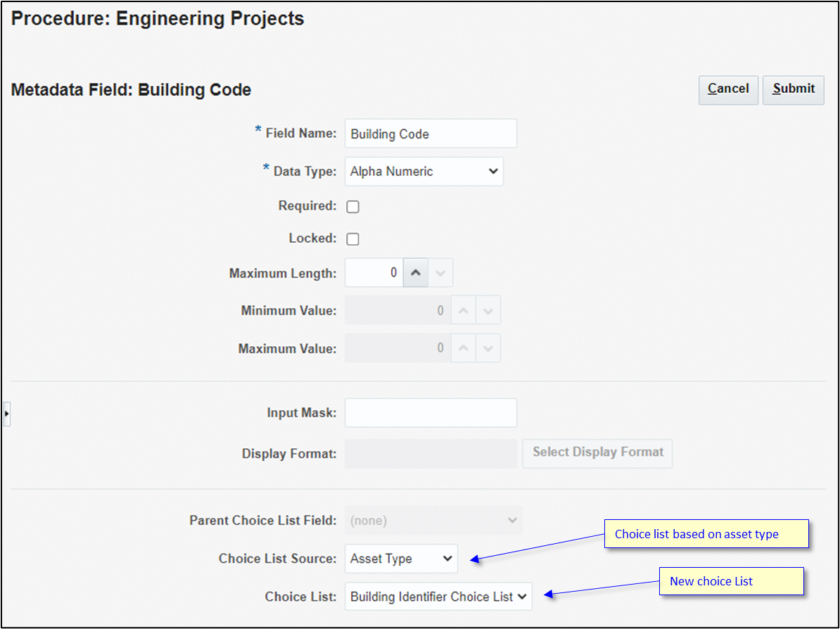Image resolution: width=840 pixels, height=629 pixels.
Task: Open the Choice List Source dropdown
Action: point(401,558)
